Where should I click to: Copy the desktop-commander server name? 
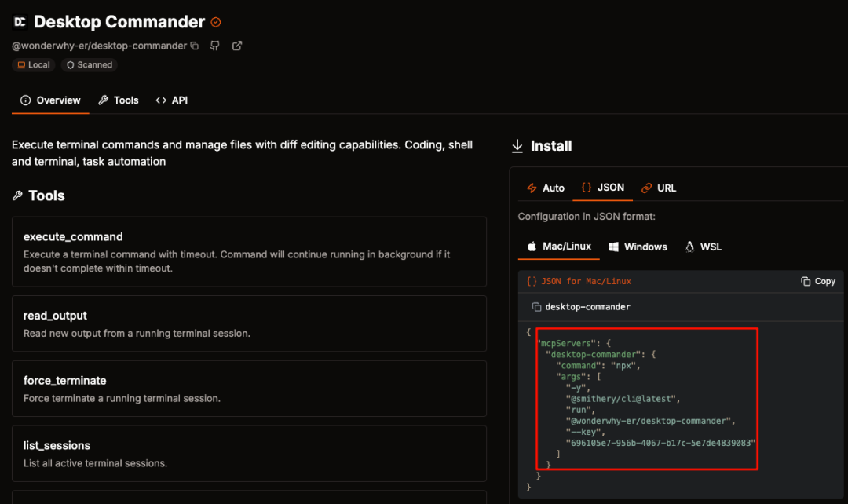click(x=536, y=307)
